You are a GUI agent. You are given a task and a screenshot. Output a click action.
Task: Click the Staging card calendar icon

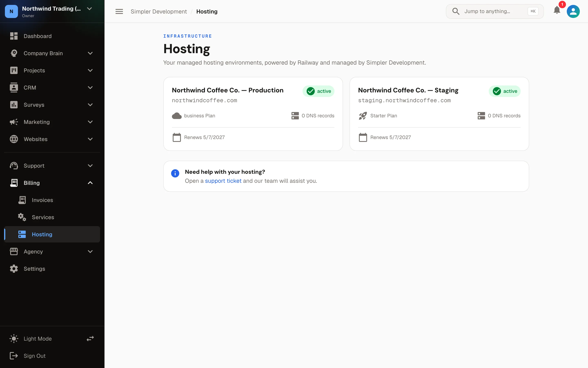click(363, 137)
